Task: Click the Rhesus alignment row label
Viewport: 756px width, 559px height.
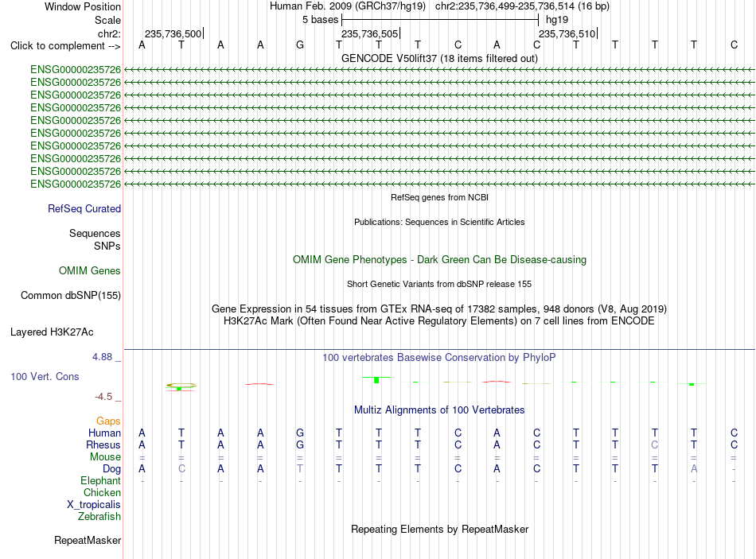Action: pos(103,444)
